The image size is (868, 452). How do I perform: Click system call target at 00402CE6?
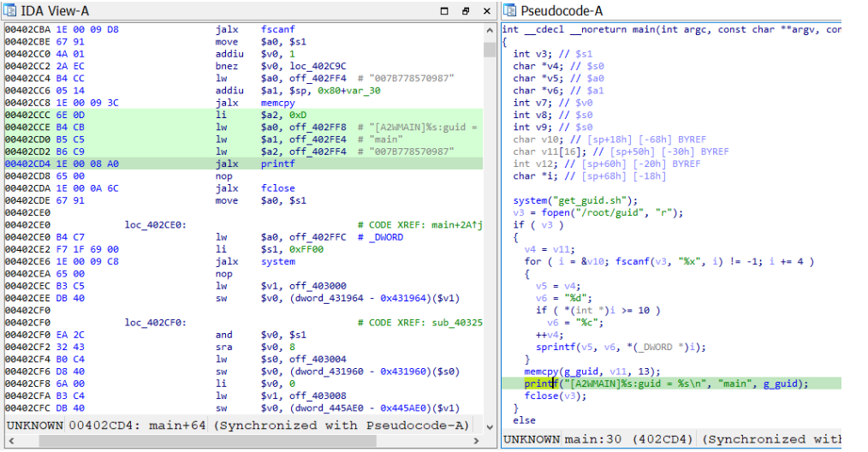point(278,261)
